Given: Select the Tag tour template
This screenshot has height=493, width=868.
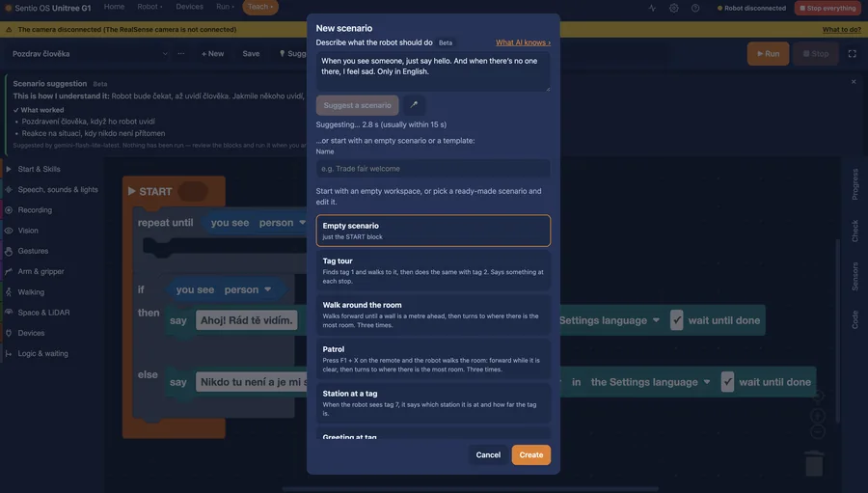Looking at the screenshot, I should pyautogui.click(x=433, y=270).
